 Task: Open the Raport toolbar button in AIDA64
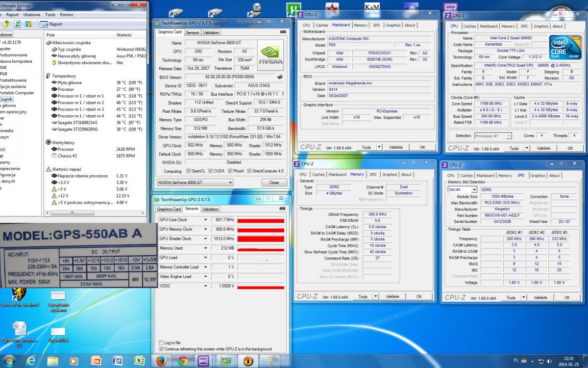tap(51, 24)
